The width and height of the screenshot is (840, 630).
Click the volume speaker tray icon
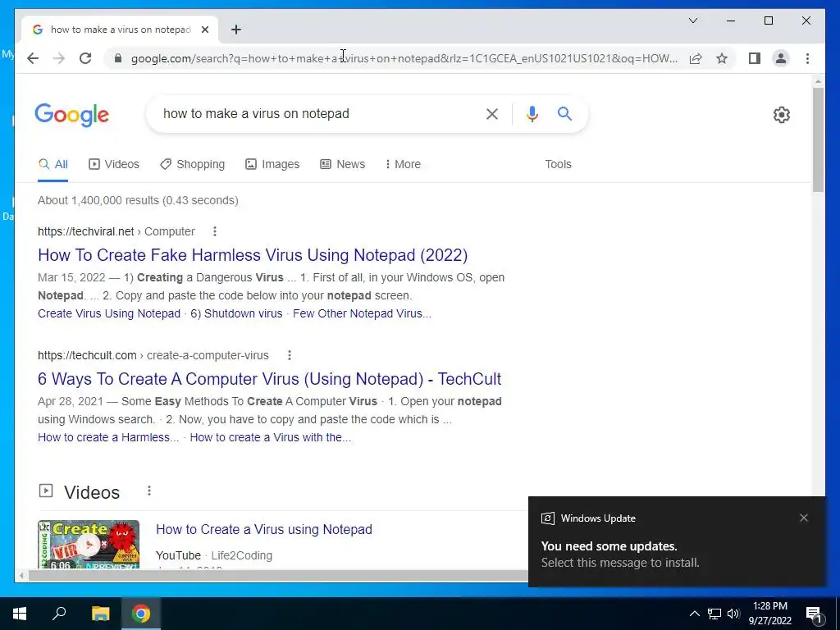(x=733, y=614)
